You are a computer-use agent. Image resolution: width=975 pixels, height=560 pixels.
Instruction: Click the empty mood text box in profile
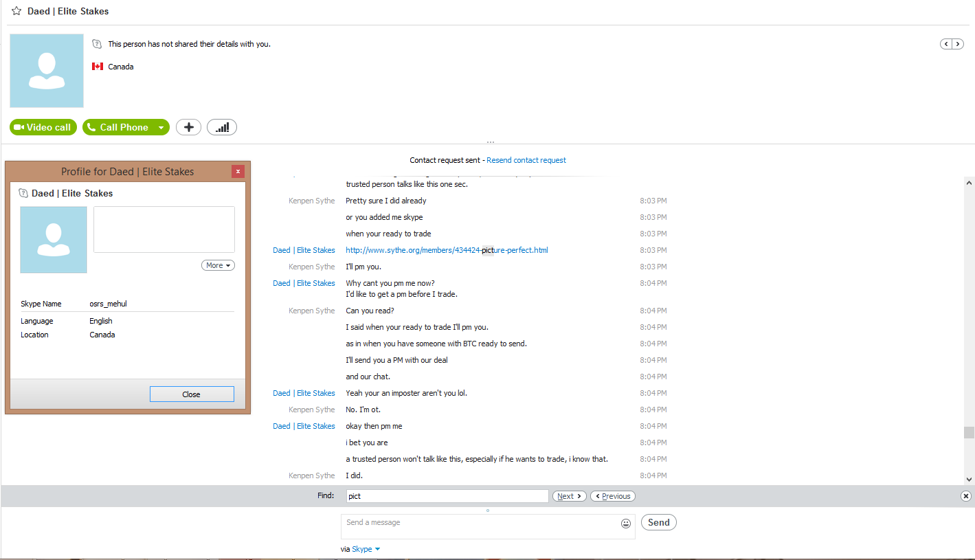pos(164,229)
